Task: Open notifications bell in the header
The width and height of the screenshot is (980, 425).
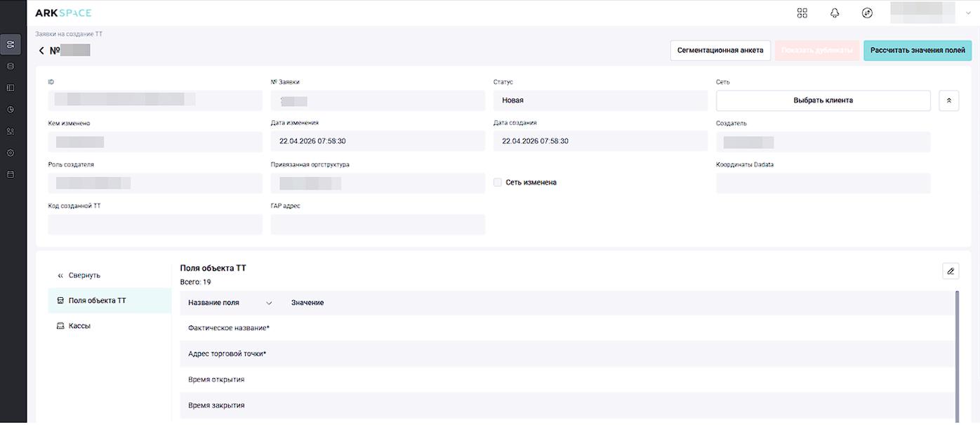Action: tap(835, 13)
